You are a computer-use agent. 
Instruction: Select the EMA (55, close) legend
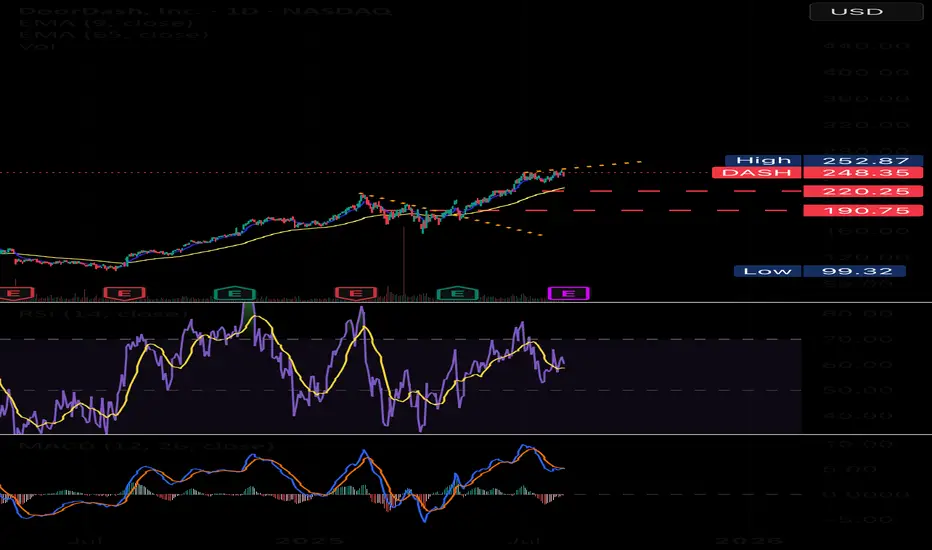click(x=114, y=34)
